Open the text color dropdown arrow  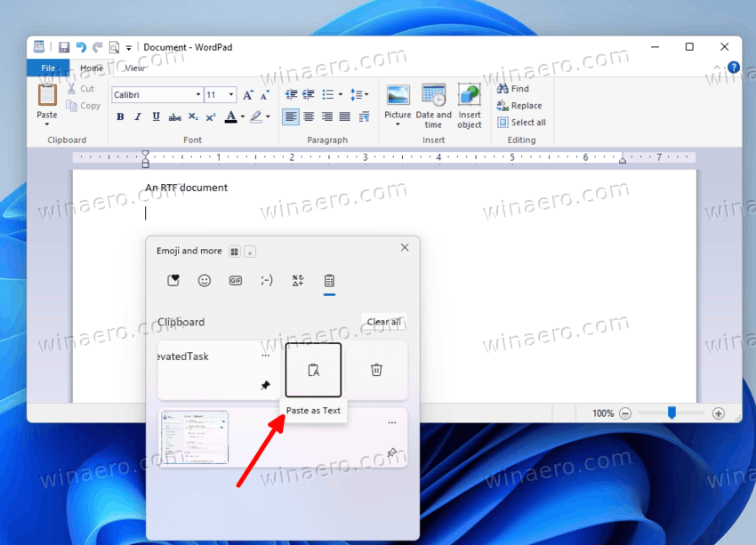point(243,116)
